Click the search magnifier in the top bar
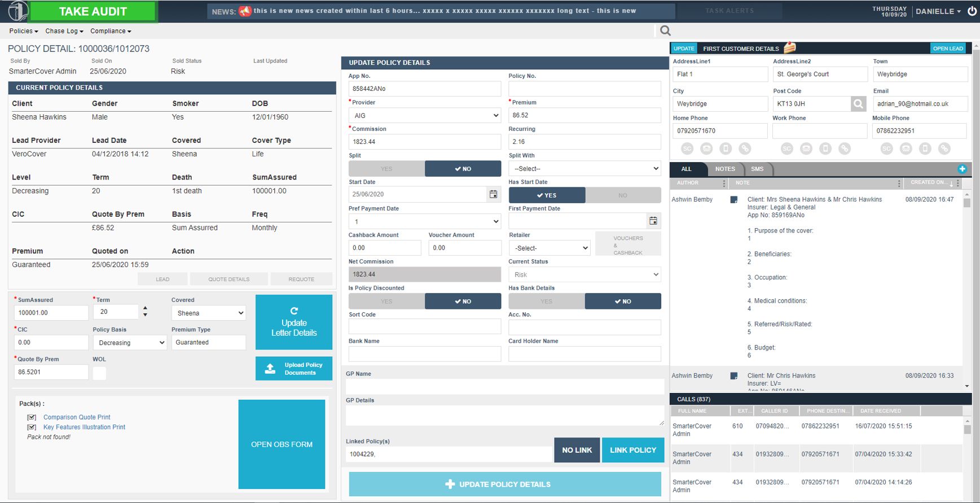 click(665, 30)
